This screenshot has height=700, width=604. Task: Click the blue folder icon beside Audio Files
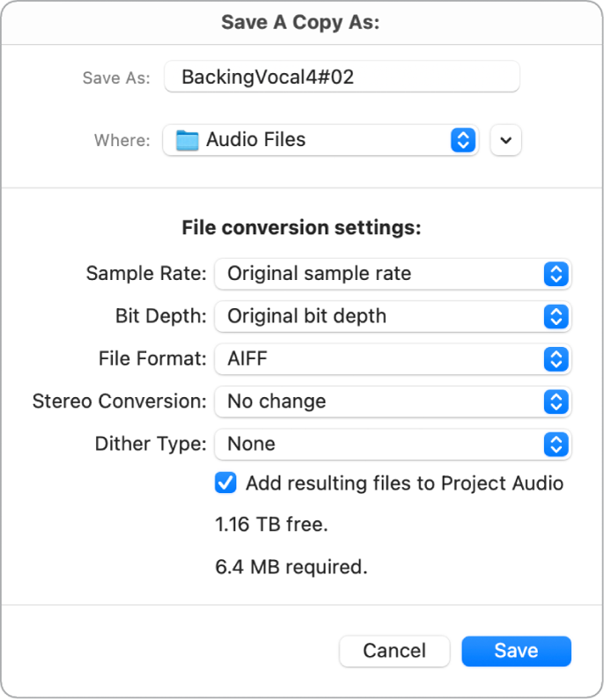pyautogui.click(x=187, y=140)
